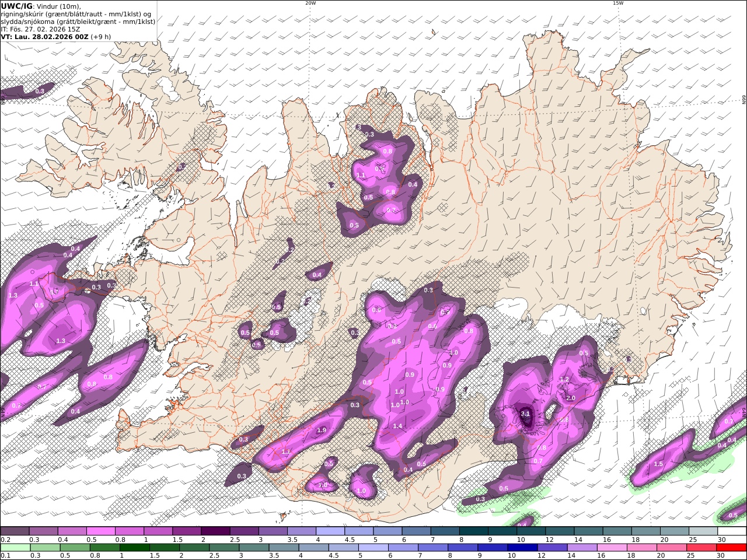
Task: Click the '1.9' precipitation value on map
Action: point(322,430)
